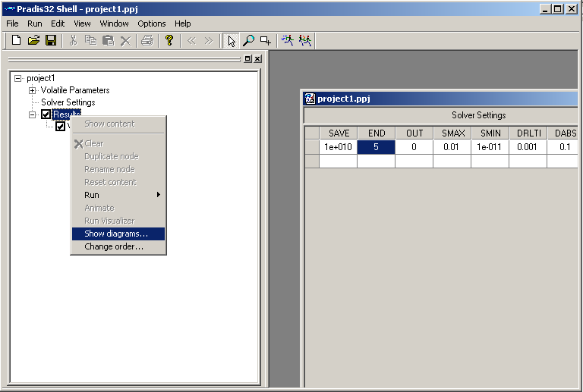This screenshot has width=583, height=392.
Task: Click the SMAX cell containing 0.01
Action: (452, 147)
